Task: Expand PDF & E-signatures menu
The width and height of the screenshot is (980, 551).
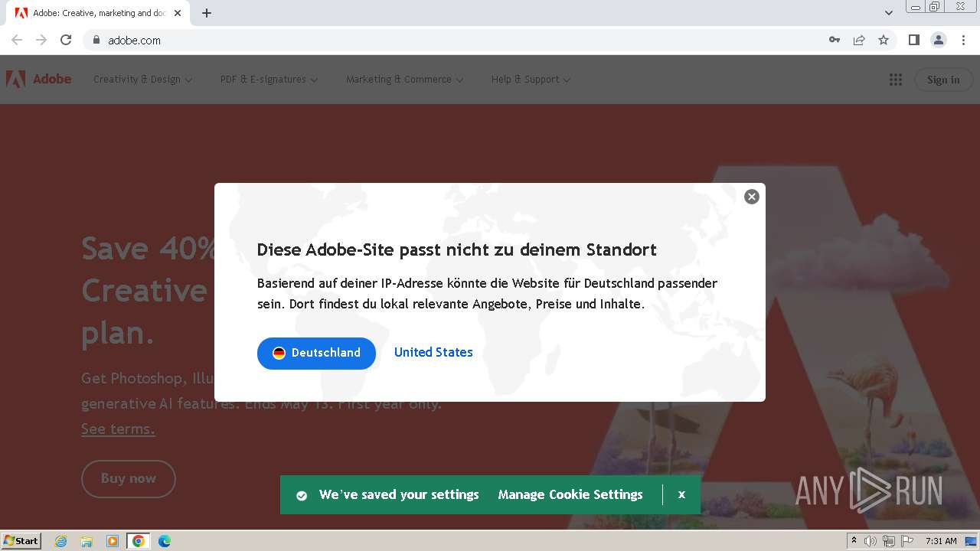Action: pos(269,80)
